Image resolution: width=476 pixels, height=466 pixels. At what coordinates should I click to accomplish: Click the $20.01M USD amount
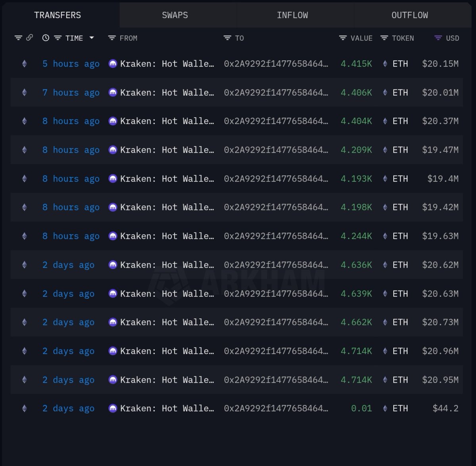440,93
